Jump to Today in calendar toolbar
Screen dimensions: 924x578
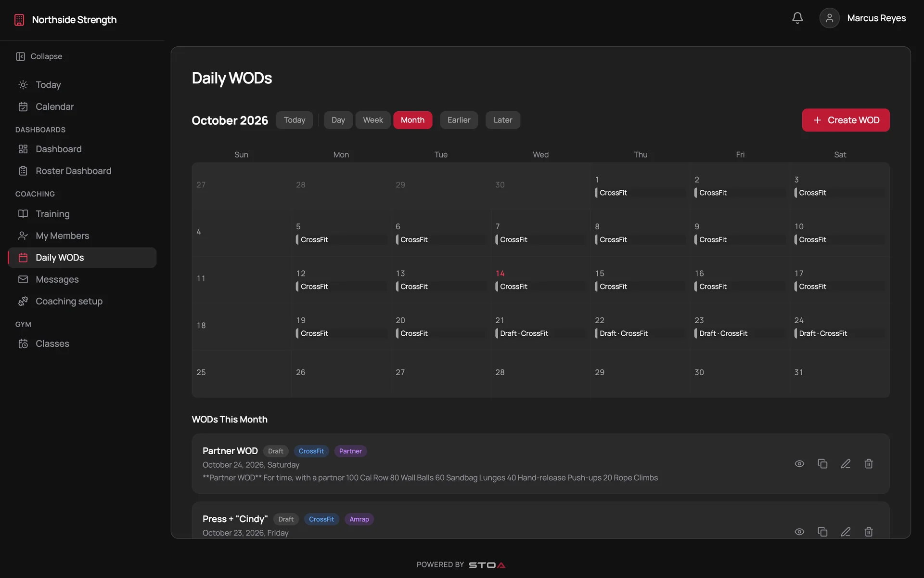[294, 120]
